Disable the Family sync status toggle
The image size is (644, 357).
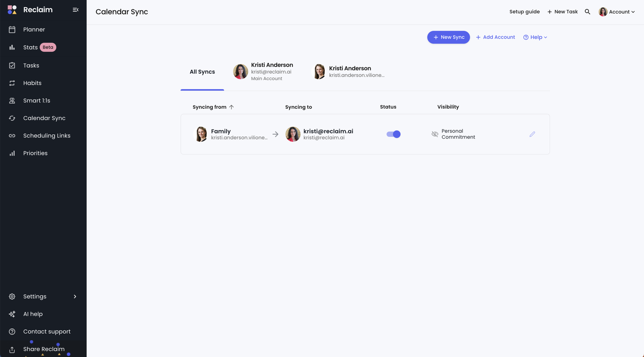tap(393, 134)
